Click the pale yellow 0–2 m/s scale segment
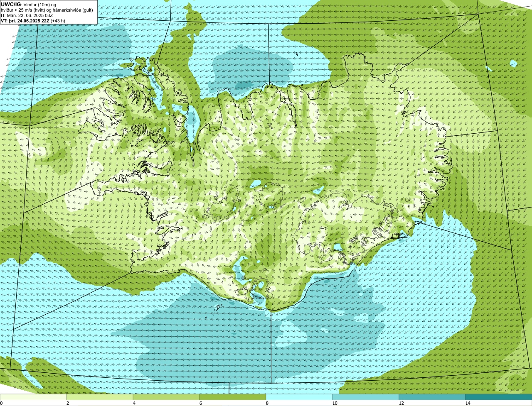 (x=33, y=397)
